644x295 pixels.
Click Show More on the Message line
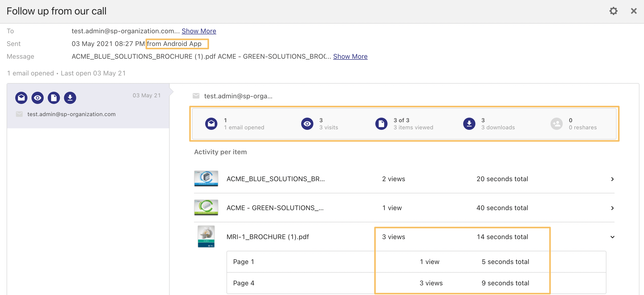[x=350, y=56]
